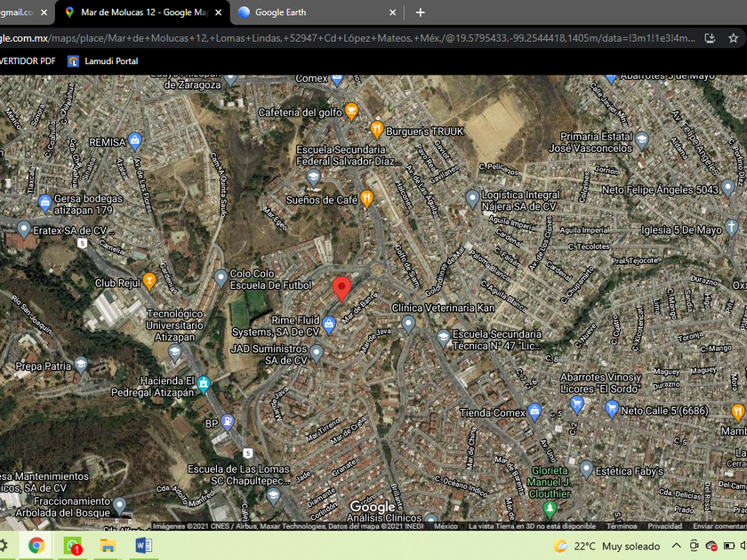Close the Mar de Molucas 12 tab
This screenshot has width=747, height=560.
click(218, 12)
